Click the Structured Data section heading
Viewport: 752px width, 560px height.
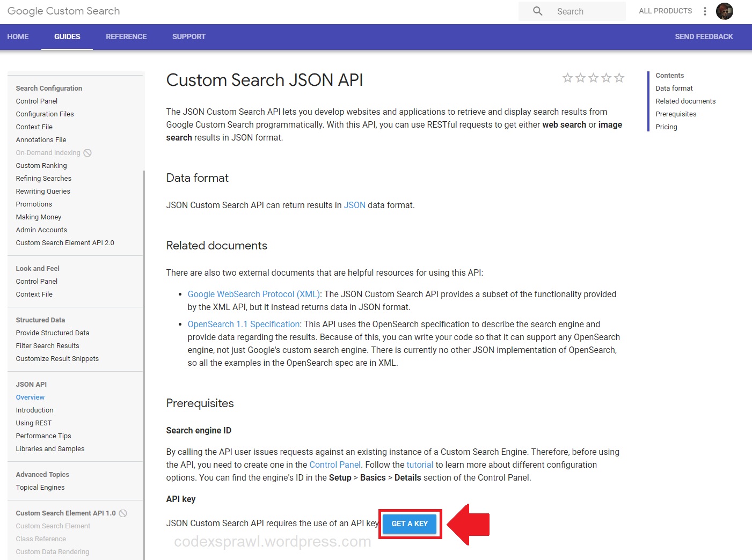click(40, 320)
